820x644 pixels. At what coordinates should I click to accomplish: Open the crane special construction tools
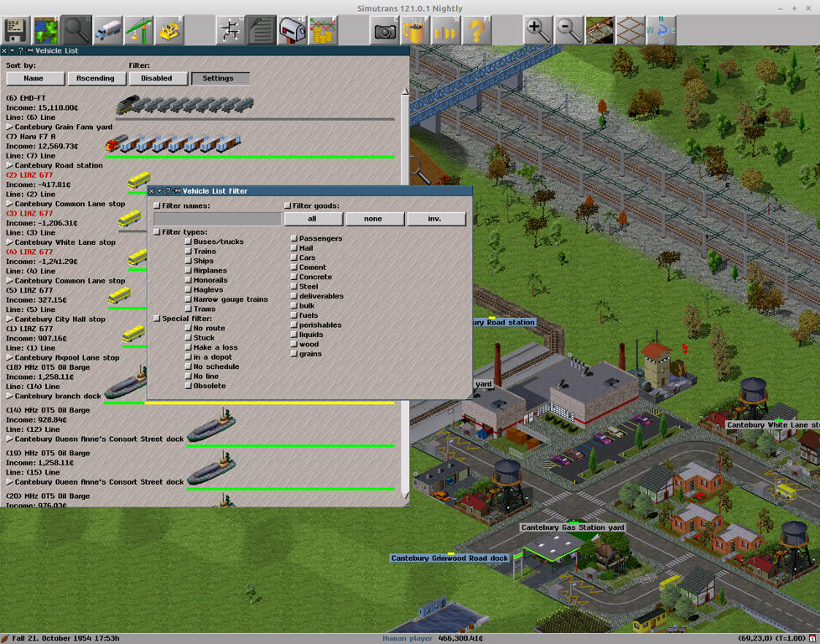coord(138,31)
